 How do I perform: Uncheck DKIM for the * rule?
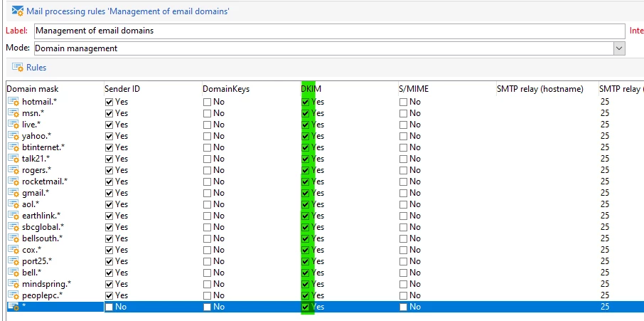pos(305,307)
